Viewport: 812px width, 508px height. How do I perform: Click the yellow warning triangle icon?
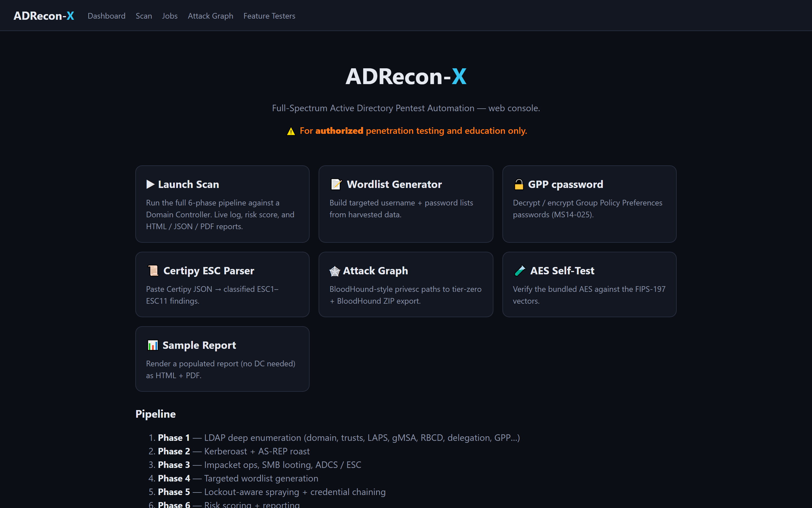(x=291, y=131)
